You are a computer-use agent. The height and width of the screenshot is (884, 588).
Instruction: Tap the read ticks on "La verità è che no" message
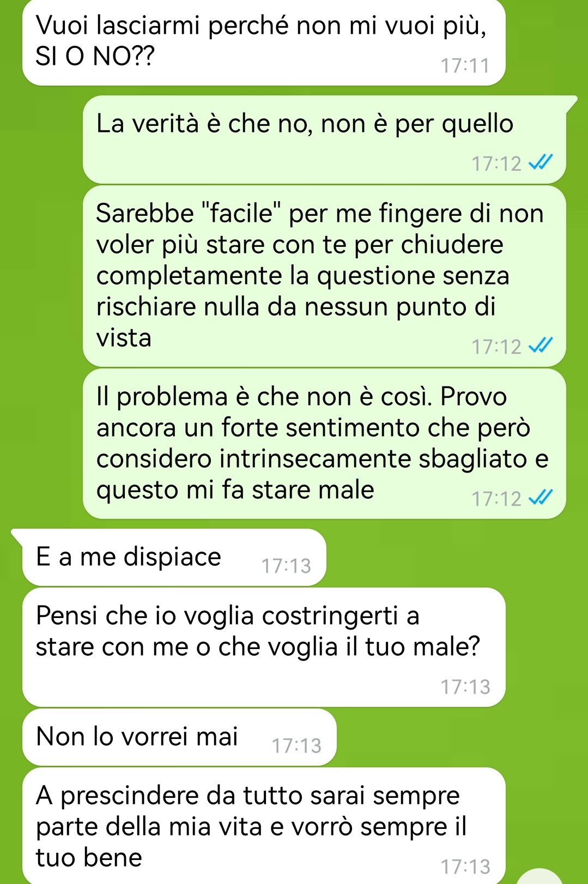point(541,162)
